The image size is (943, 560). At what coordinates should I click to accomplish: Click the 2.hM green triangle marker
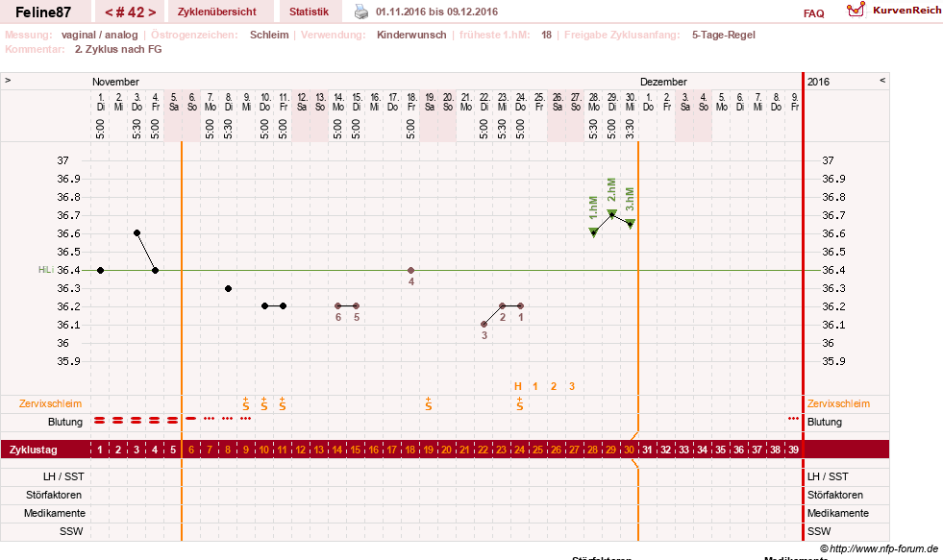[611, 213]
